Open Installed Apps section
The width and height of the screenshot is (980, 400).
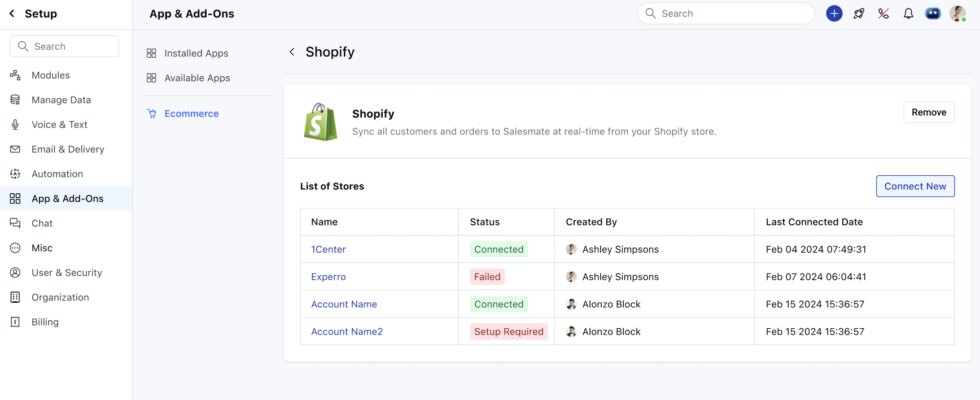pos(187,53)
